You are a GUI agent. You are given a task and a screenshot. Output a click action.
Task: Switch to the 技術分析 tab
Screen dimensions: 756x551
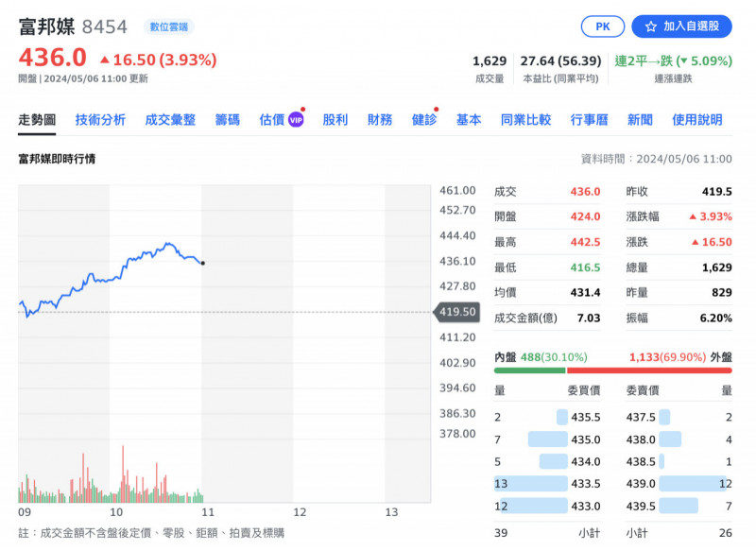[x=100, y=119]
